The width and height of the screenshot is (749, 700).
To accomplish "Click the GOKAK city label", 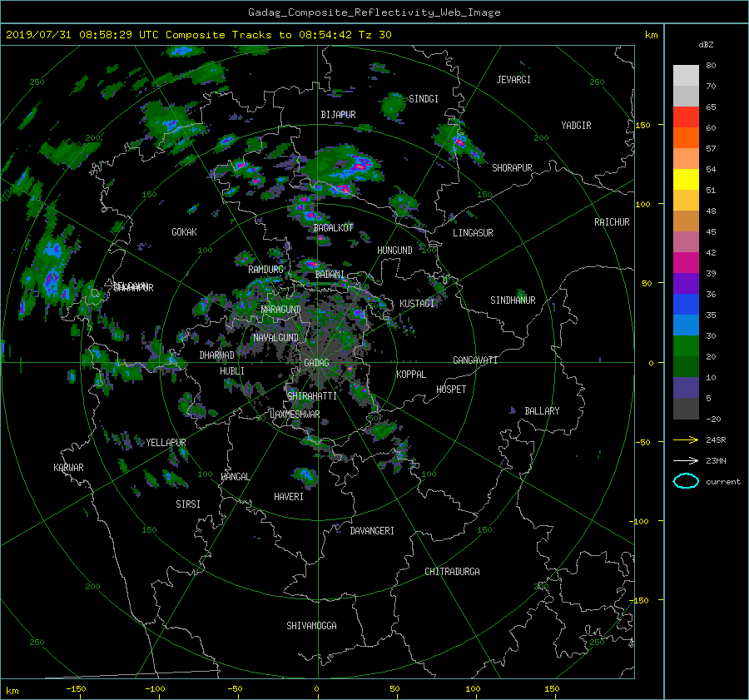I will 185,232.
